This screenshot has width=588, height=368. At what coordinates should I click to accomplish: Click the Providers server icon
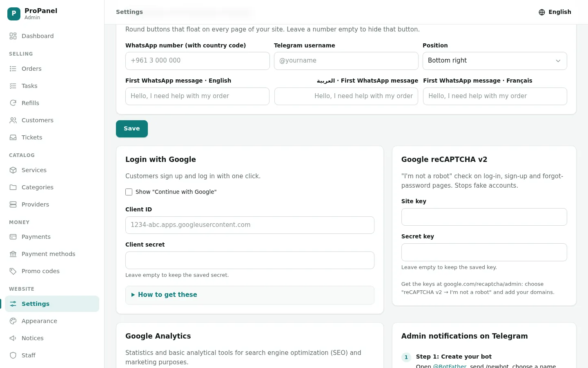13,204
